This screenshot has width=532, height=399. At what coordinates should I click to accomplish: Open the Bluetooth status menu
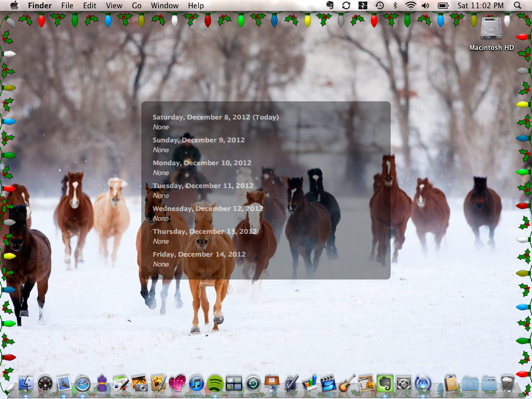pyautogui.click(x=395, y=5)
